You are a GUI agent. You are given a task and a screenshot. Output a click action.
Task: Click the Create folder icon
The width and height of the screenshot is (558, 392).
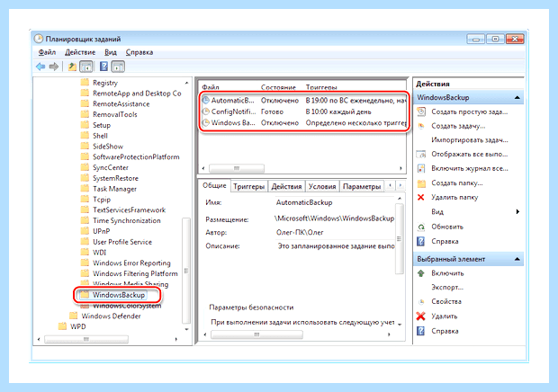click(x=421, y=183)
